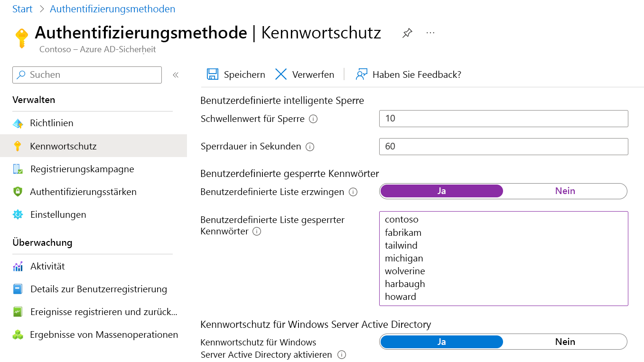Click the Authentifizierungsstärken shield icon
644x362 pixels.
pos(18,192)
